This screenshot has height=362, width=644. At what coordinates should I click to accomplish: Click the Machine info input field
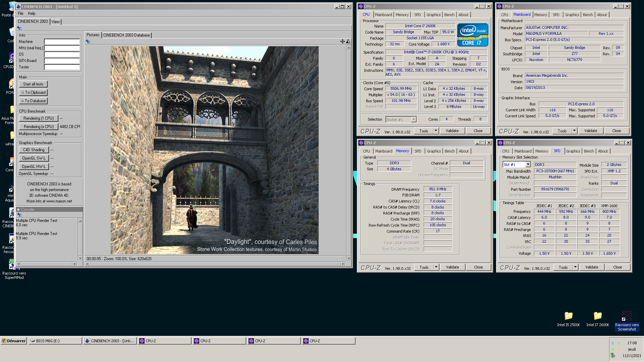coord(62,42)
